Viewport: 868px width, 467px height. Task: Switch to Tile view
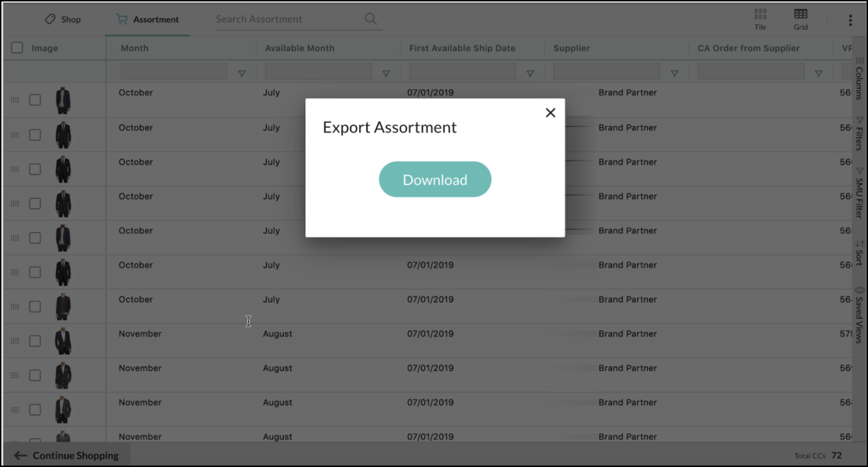click(x=760, y=19)
